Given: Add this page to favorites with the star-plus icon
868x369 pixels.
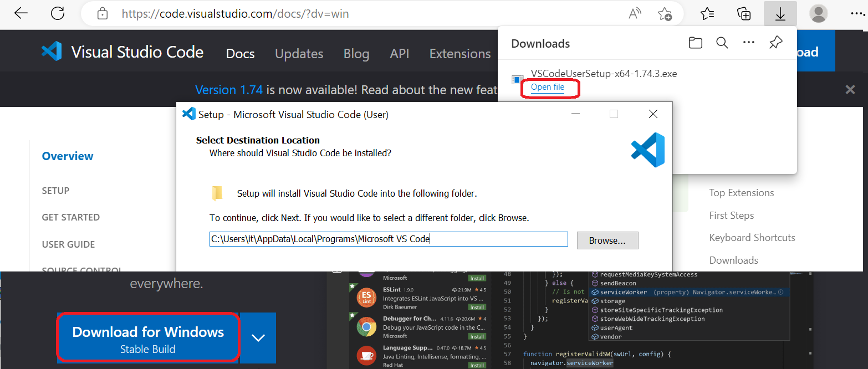Looking at the screenshot, I should (665, 13).
